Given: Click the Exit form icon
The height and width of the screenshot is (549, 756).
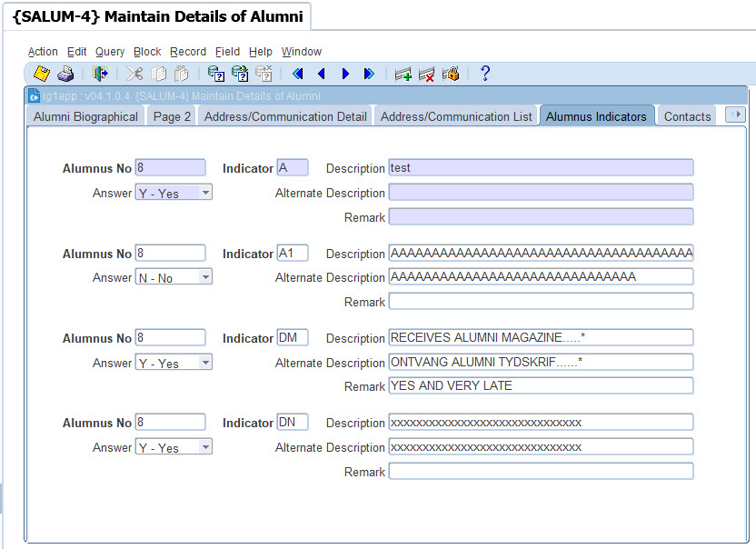Looking at the screenshot, I should coord(100,74).
